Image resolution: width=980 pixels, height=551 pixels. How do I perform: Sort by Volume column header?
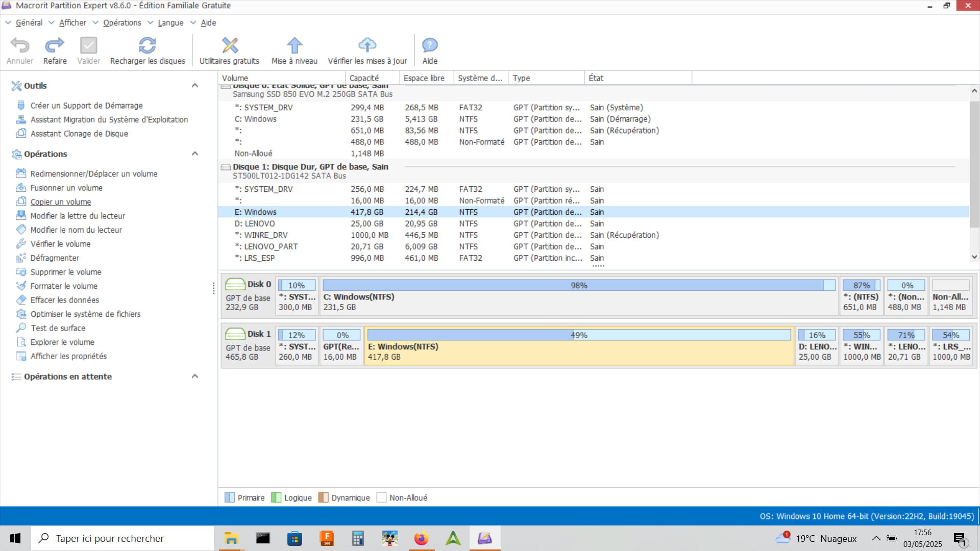[282, 78]
